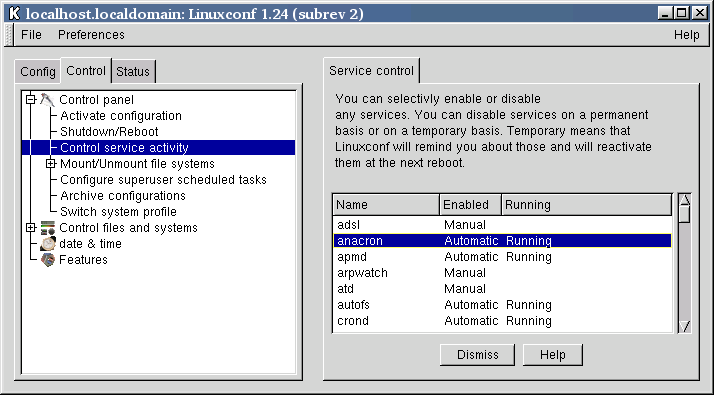Expand Mount/Unmount file systems node
This screenshot has width=714, height=395.
pos(51,163)
